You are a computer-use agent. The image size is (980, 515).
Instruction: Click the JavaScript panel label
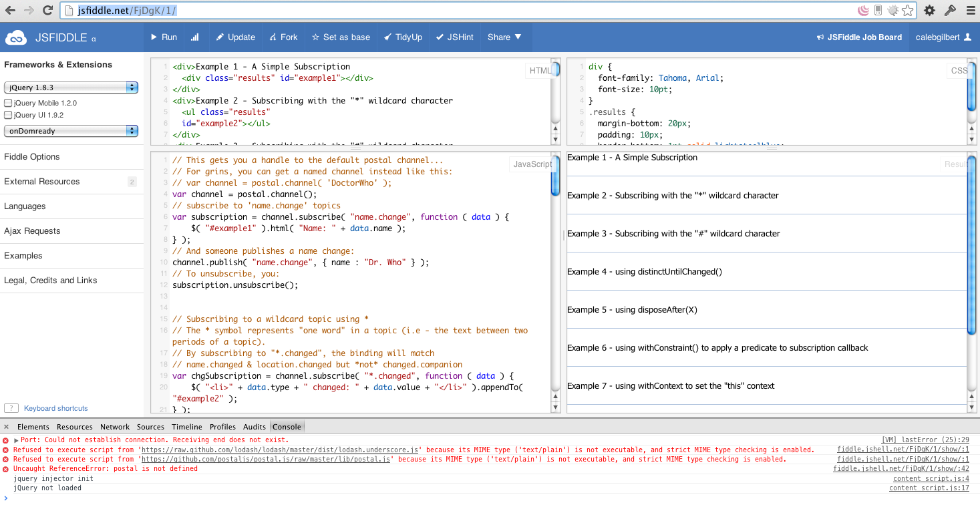tap(532, 164)
